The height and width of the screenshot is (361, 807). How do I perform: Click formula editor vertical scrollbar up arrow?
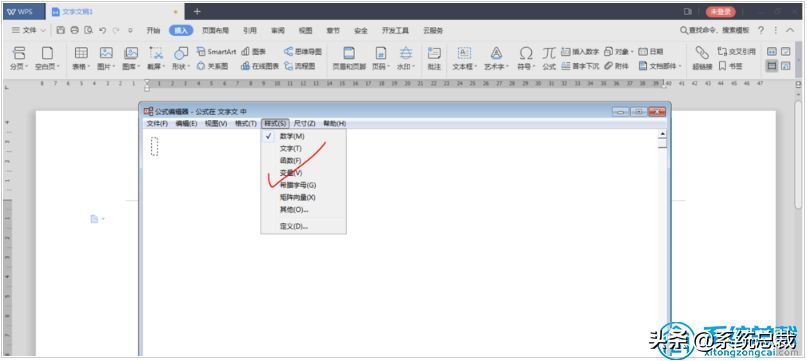click(x=662, y=134)
